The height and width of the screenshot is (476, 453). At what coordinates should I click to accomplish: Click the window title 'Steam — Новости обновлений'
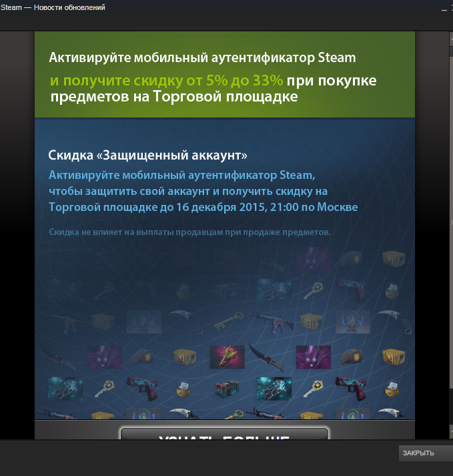pyautogui.click(x=53, y=7)
